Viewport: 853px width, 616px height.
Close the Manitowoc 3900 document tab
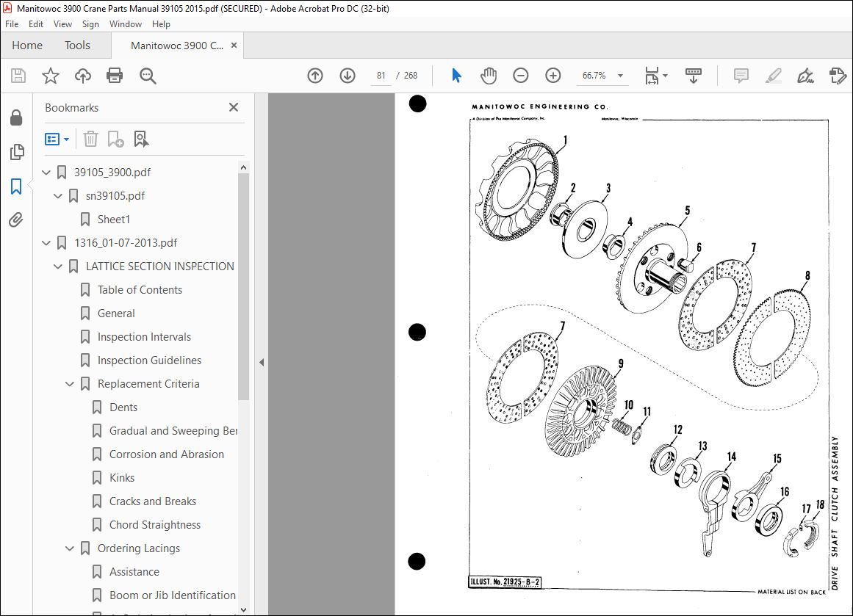(x=234, y=46)
